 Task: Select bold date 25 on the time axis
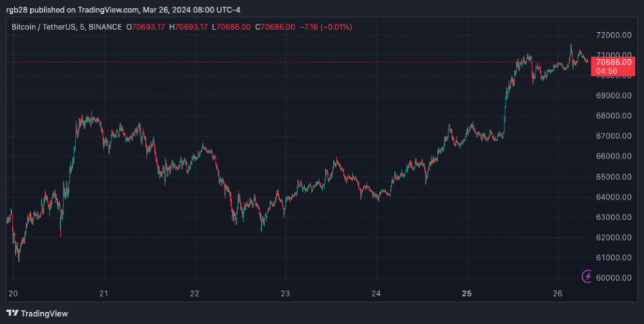(x=467, y=293)
